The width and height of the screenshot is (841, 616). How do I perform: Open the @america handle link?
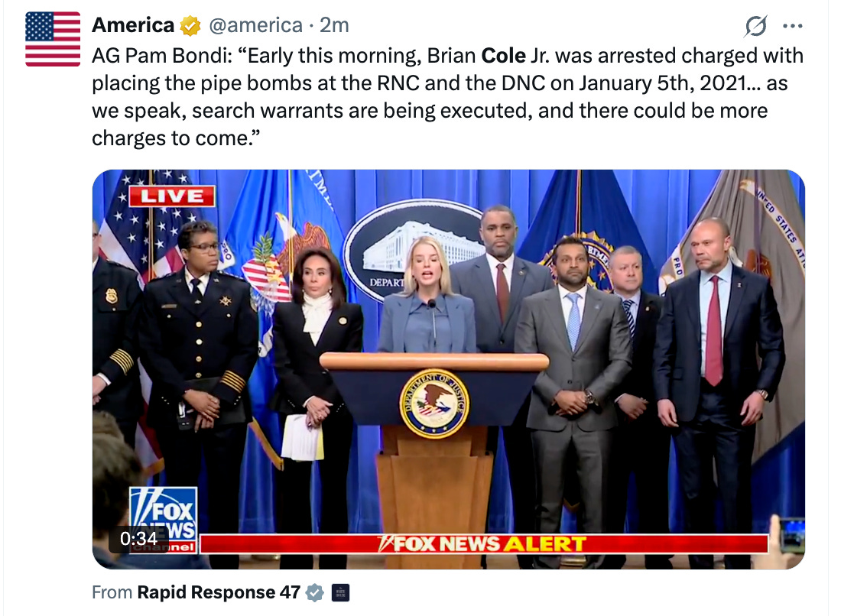tap(256, 25)
